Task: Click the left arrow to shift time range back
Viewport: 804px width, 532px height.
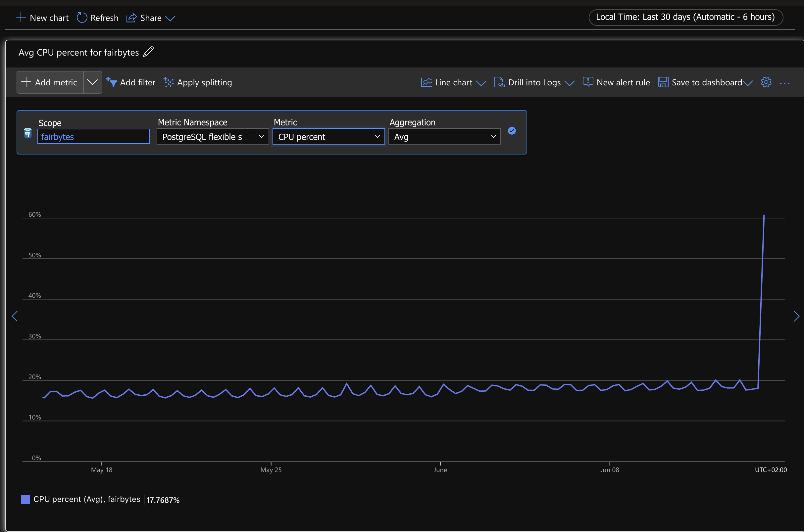Action: click(15, 316)
